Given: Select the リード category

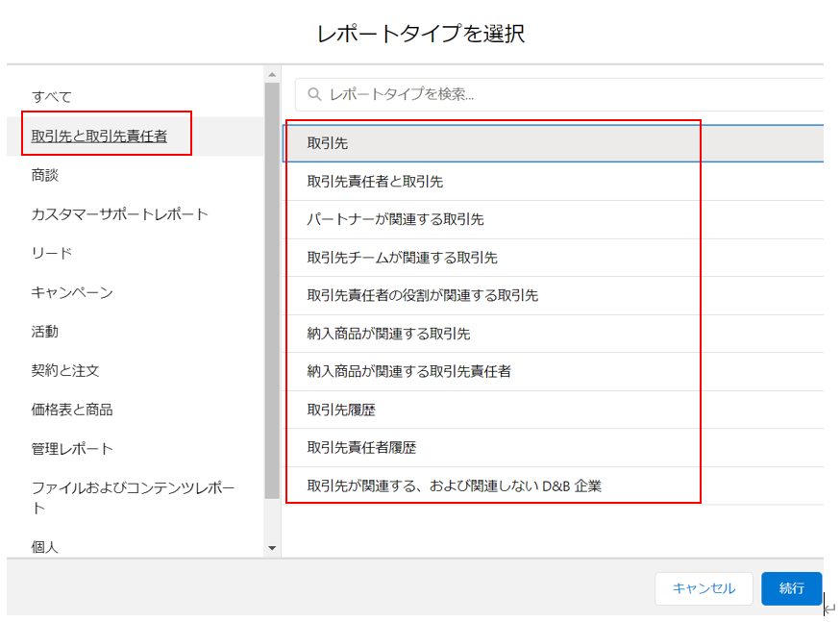Looking at the screenshot, I should 52,254.
